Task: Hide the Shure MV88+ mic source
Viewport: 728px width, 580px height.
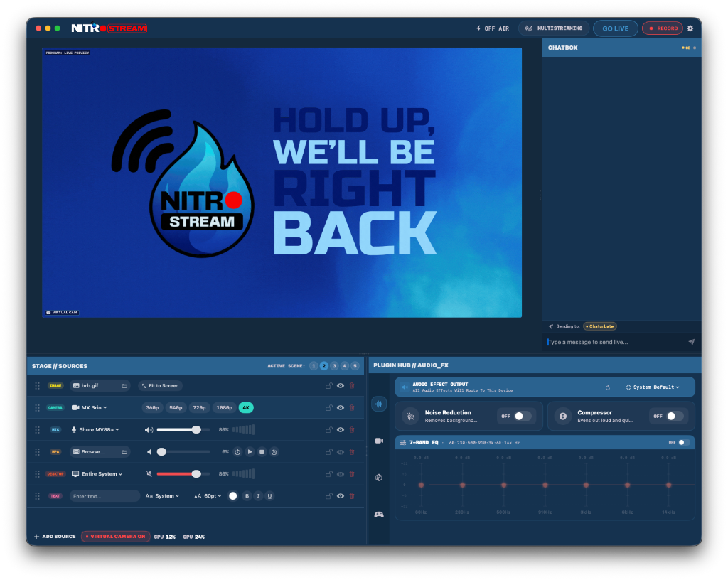Action: click(x=340, y=429)
